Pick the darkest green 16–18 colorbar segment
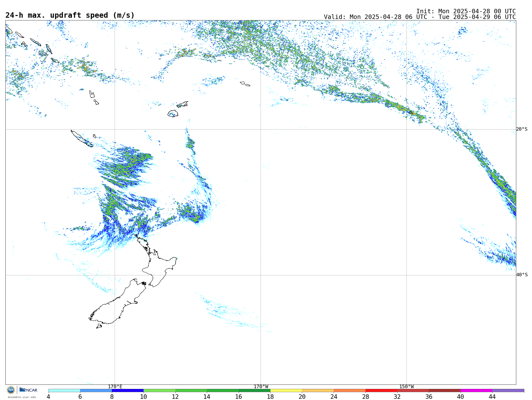This screenshot has height=400, width=532. [255, 390]
